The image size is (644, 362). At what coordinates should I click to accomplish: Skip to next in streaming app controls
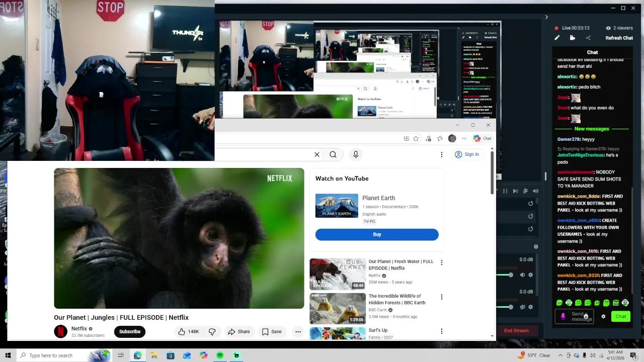click(x=515, y=191)
